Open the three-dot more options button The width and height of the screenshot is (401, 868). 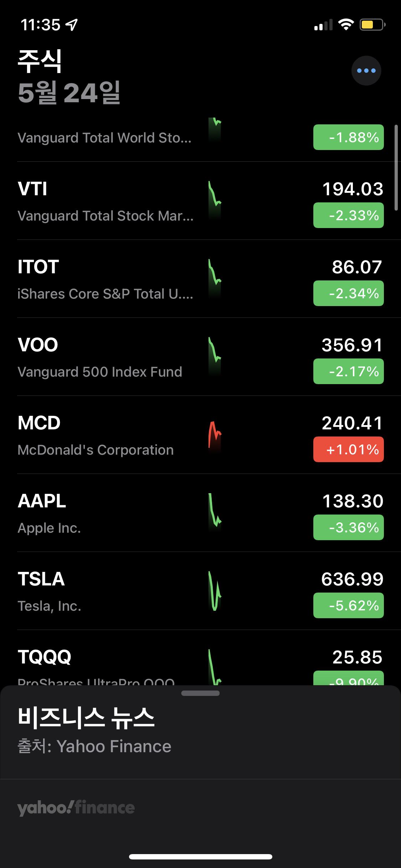click(366, 71)
